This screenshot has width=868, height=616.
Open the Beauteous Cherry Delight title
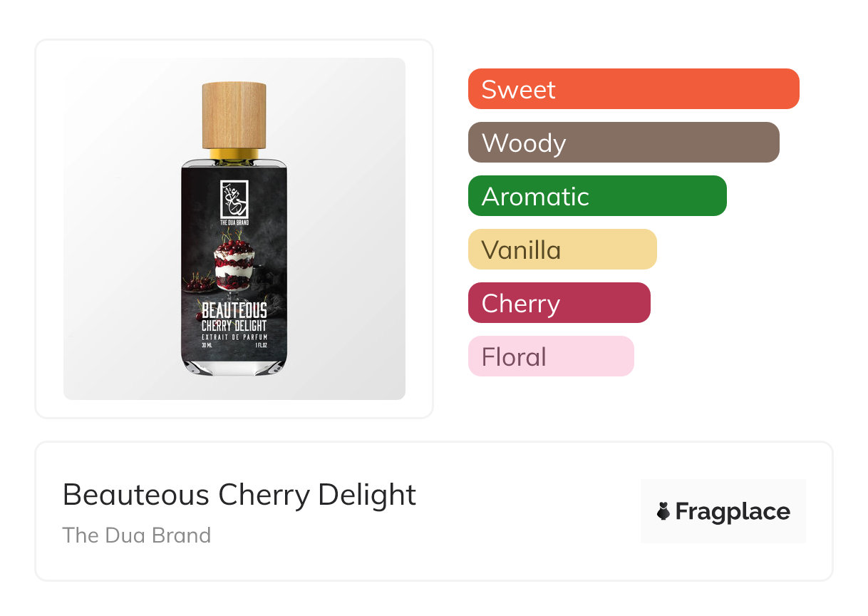click(239, 495)
